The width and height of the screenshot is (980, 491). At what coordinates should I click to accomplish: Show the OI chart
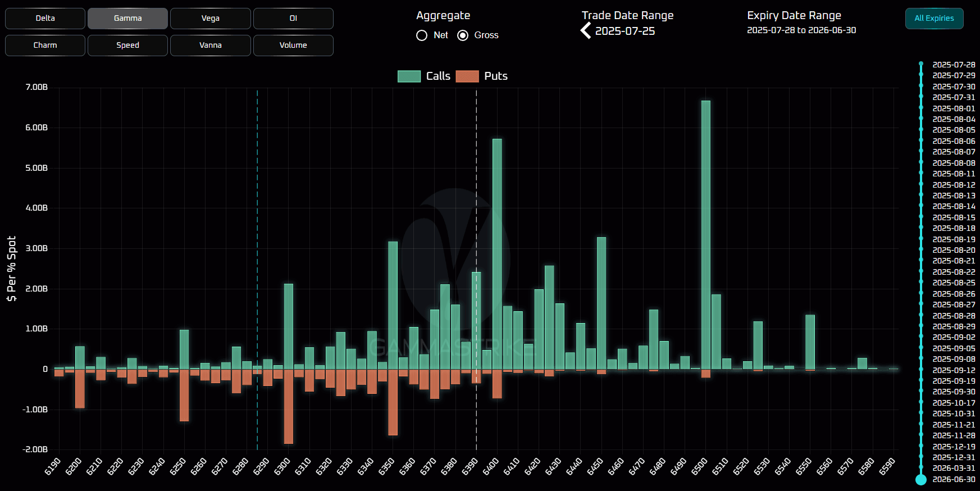(x=293, y=19)
